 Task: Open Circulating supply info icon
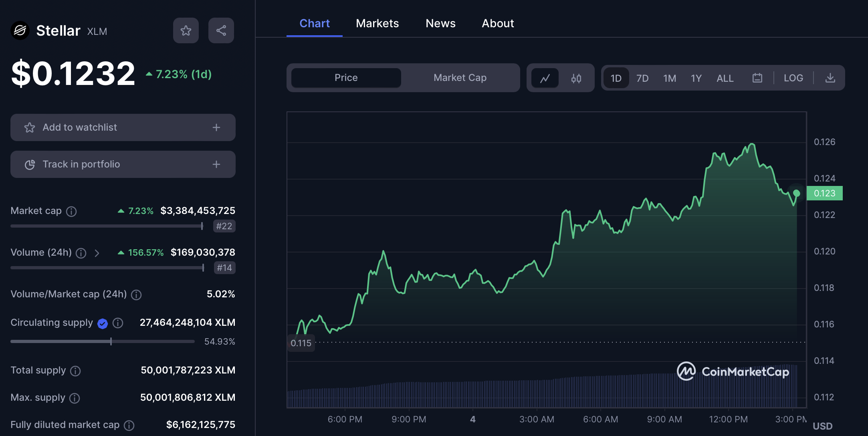click(118, 323)
